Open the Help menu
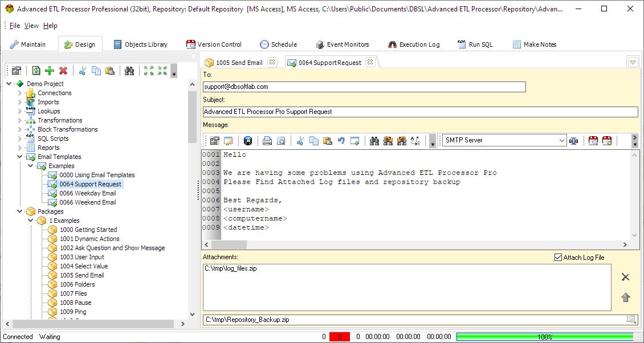 point(50,26)
